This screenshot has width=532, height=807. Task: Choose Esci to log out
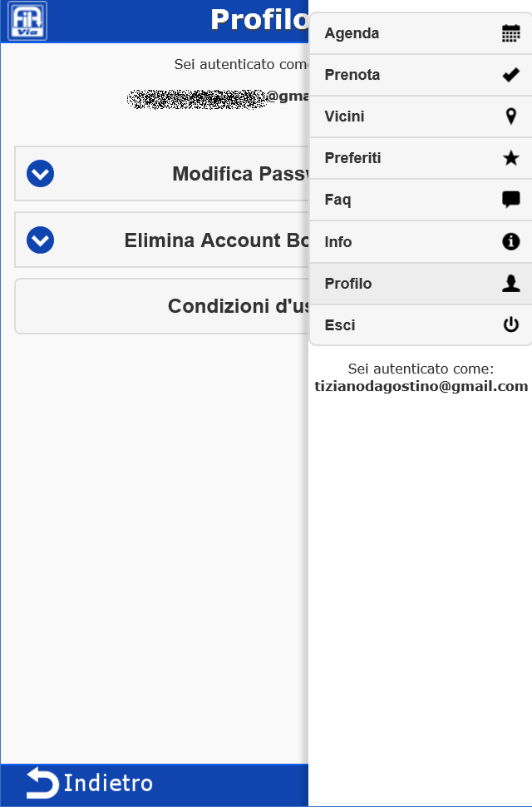tap(340, 325)
